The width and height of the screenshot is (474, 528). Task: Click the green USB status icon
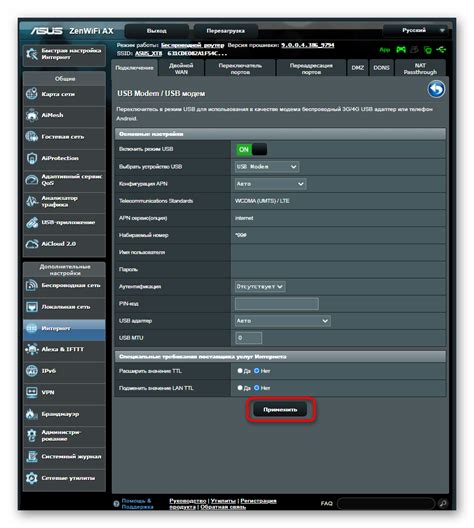(x=441, y=50)
